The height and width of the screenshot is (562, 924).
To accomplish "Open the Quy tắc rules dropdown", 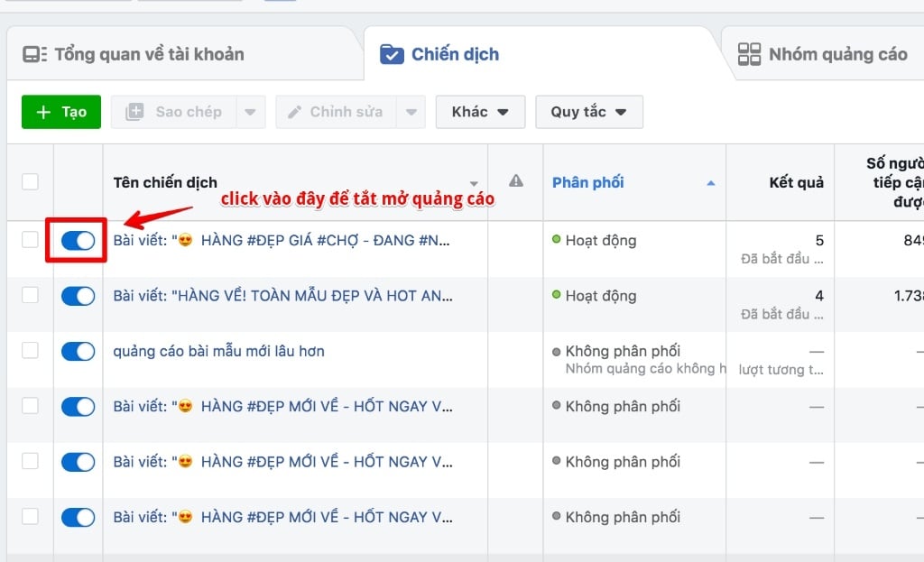I will (589, 112).
